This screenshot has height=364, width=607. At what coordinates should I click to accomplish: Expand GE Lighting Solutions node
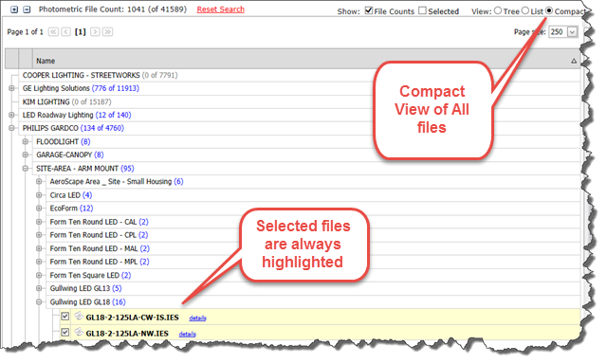11,88
